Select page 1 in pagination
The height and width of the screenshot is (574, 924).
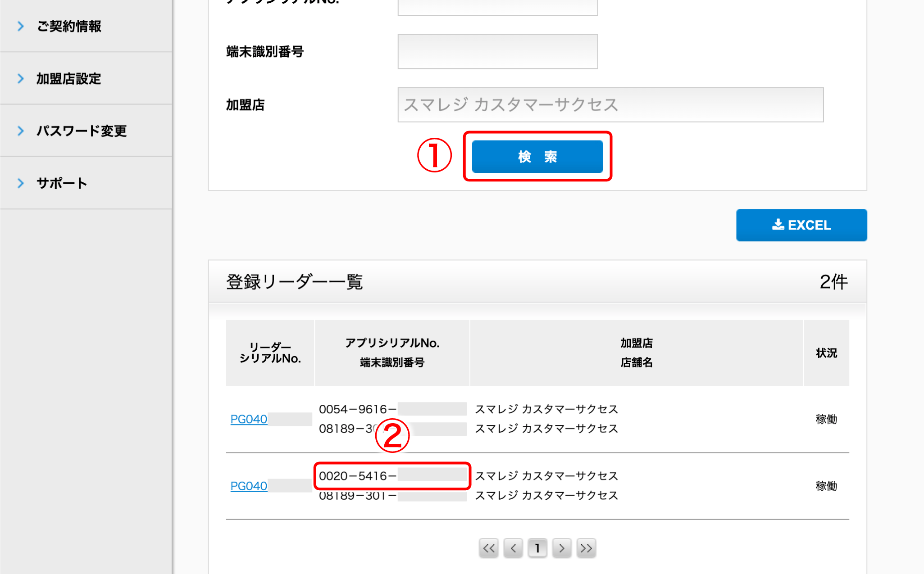tap(537, 548)
